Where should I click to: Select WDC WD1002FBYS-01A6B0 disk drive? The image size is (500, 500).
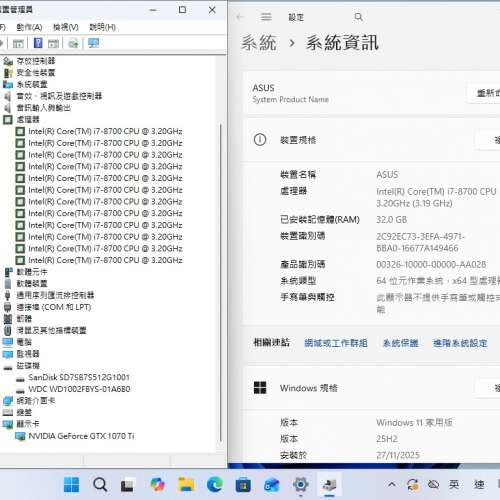(79, 389)
